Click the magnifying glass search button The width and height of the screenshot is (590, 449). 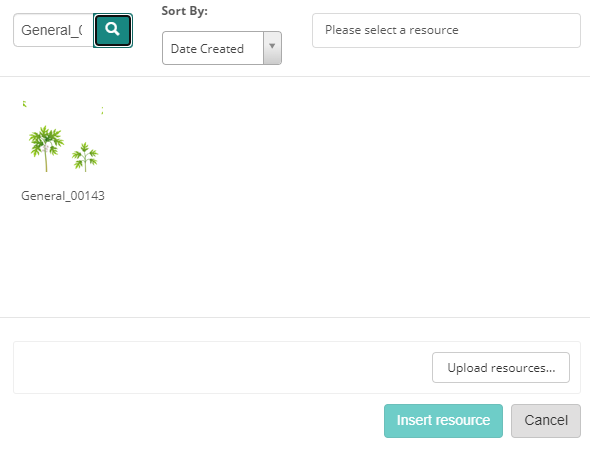(x=113, y=30)
